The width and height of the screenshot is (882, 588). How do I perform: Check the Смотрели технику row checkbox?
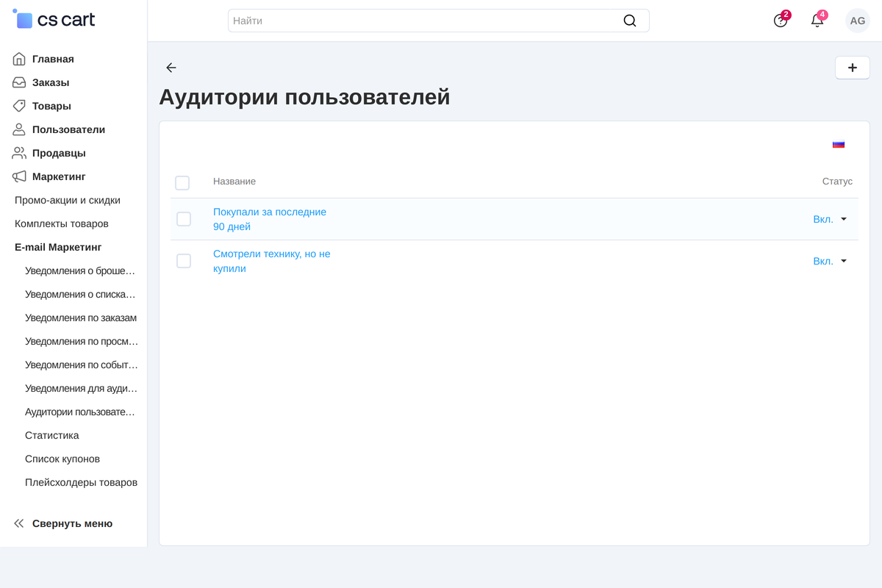184,261
